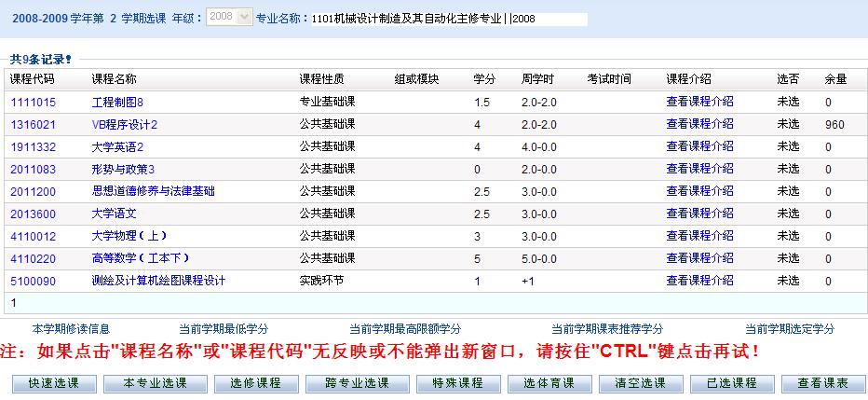This screenshot has height=400, width=868.
Task: Click 查看课程介绍 for 大学英语2
Action: pyautogui.click(x=699, y=146)
